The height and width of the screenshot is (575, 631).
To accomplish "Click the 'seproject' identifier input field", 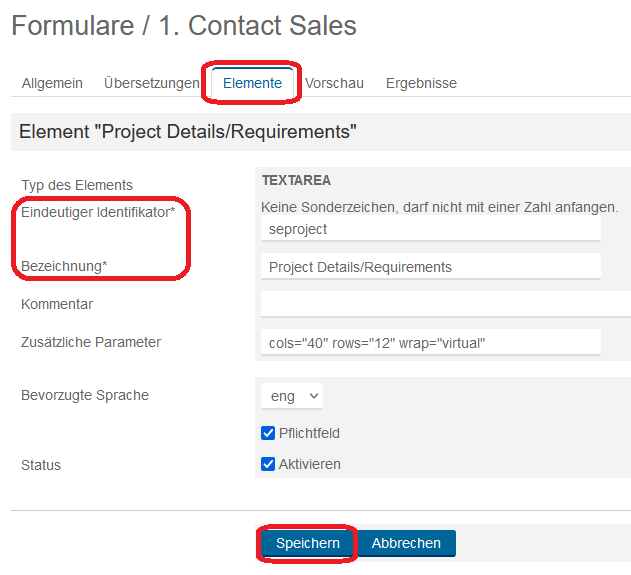I will [x=430, y=229].
